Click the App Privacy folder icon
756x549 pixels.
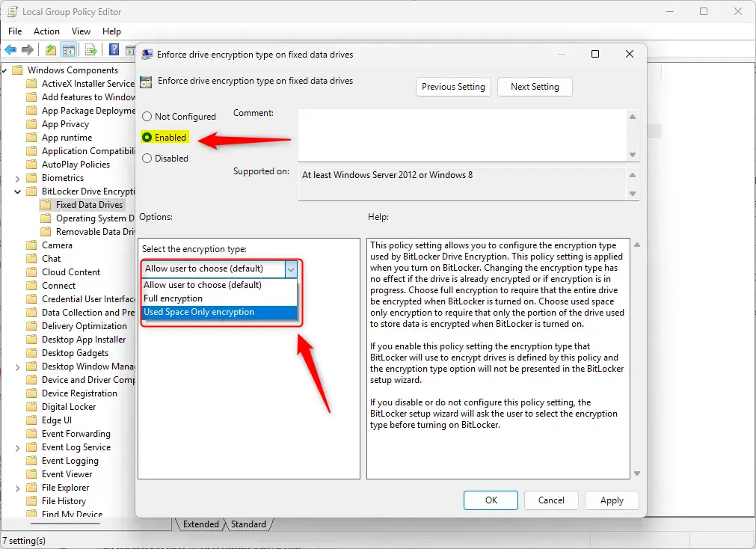pos(31,124)
